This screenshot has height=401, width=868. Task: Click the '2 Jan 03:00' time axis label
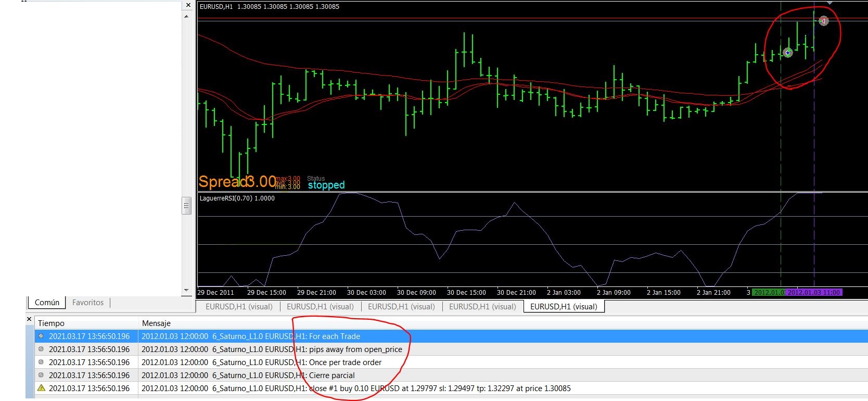(x=564, y=293)
